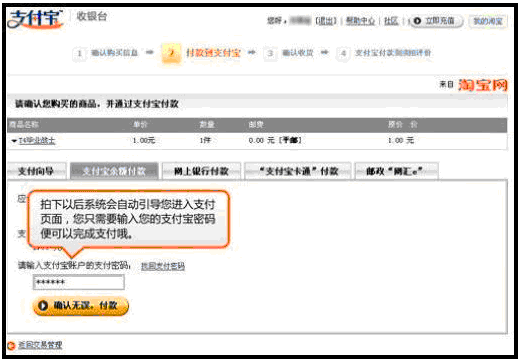Open the 社区 link
The width and height of the screenshot is (520, 361).
tap(391, 21)
